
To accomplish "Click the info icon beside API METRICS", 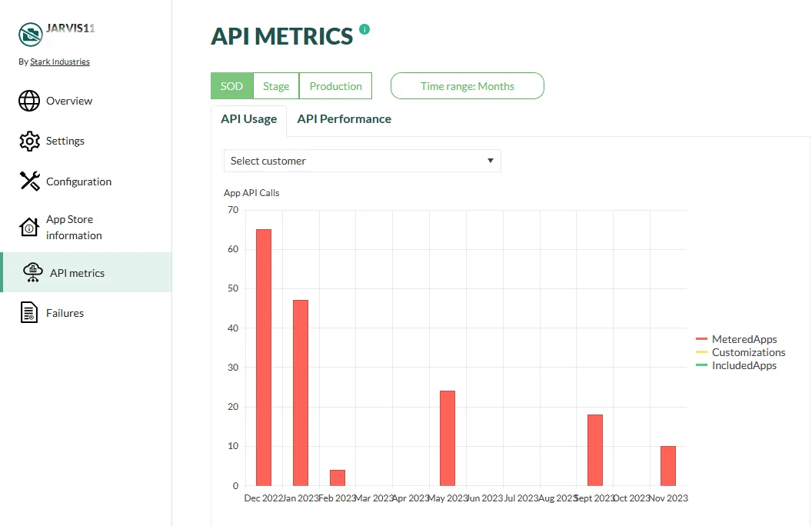I will [364, 29].
